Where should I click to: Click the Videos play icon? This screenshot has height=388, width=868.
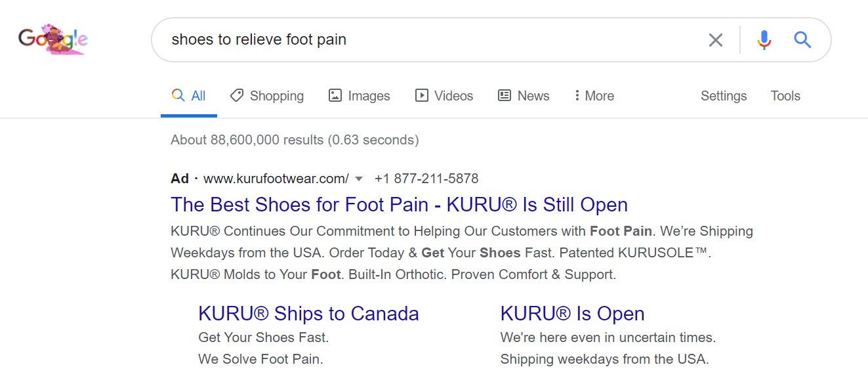pos(421,96)
